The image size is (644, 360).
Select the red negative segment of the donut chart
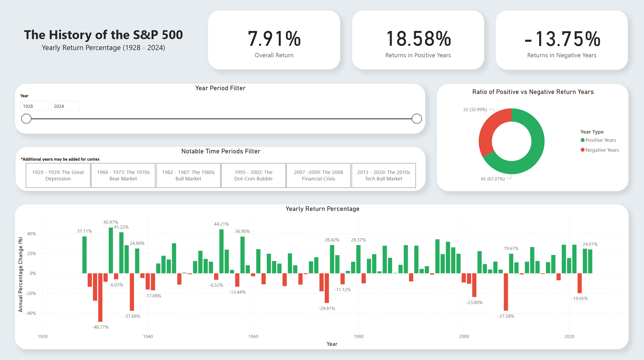[x=489, y=128]
